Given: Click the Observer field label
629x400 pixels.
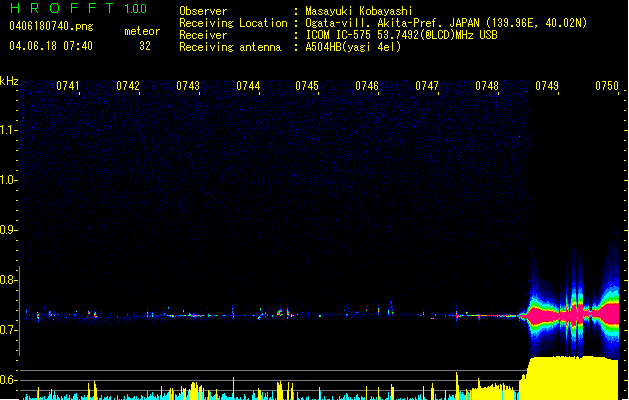Looking at the screenshot, I should (203, 11).
